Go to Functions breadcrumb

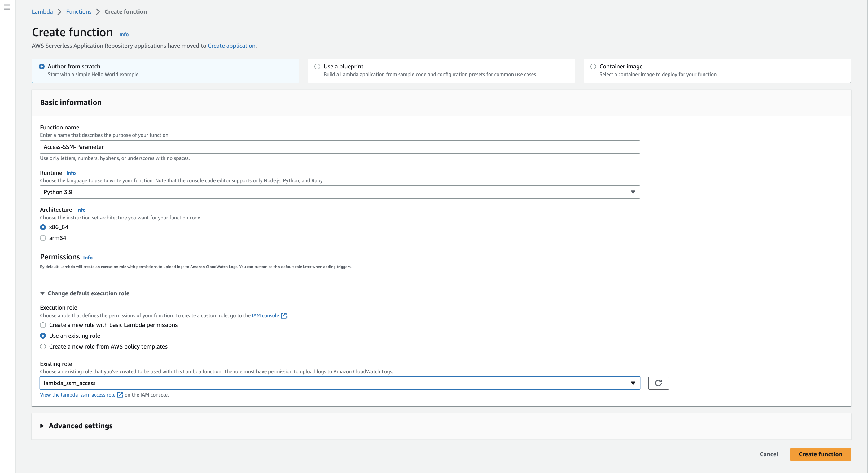[x=78, y=11]
